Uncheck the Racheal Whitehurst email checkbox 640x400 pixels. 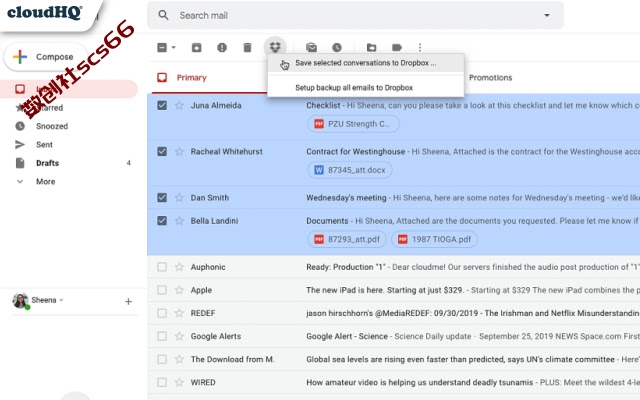[x=162, y=151]
